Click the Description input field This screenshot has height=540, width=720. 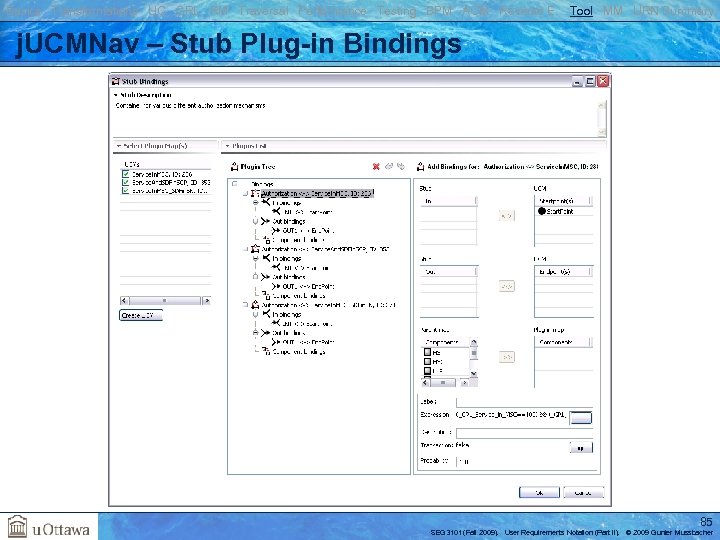pyautogui.click(x=524, y=433)
